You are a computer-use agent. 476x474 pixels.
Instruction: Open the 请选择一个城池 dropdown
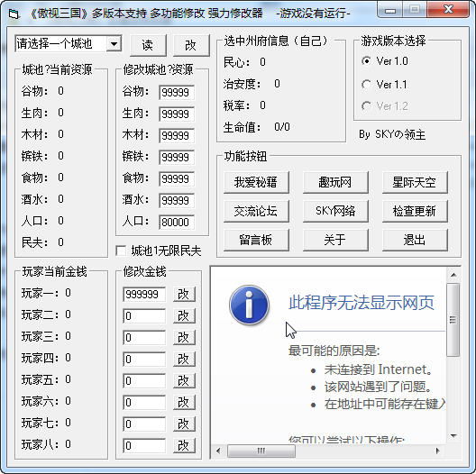[x=114, y=44]
